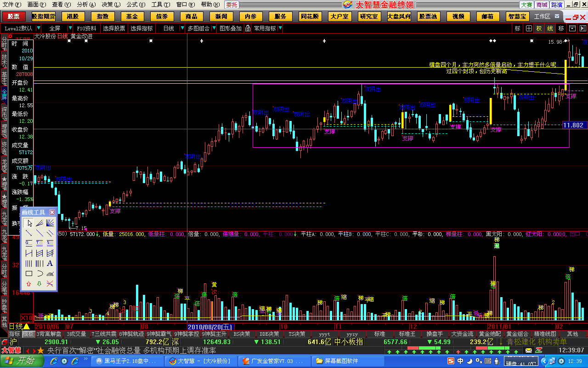Click the 路演 link in title bar
The height and width of the screenshot is (368, 588).
pyautogui.click(x=556, y=5)
